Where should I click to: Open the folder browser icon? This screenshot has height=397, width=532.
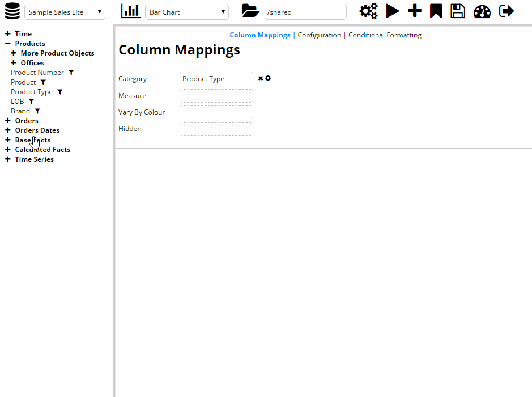tap(250, 11)
